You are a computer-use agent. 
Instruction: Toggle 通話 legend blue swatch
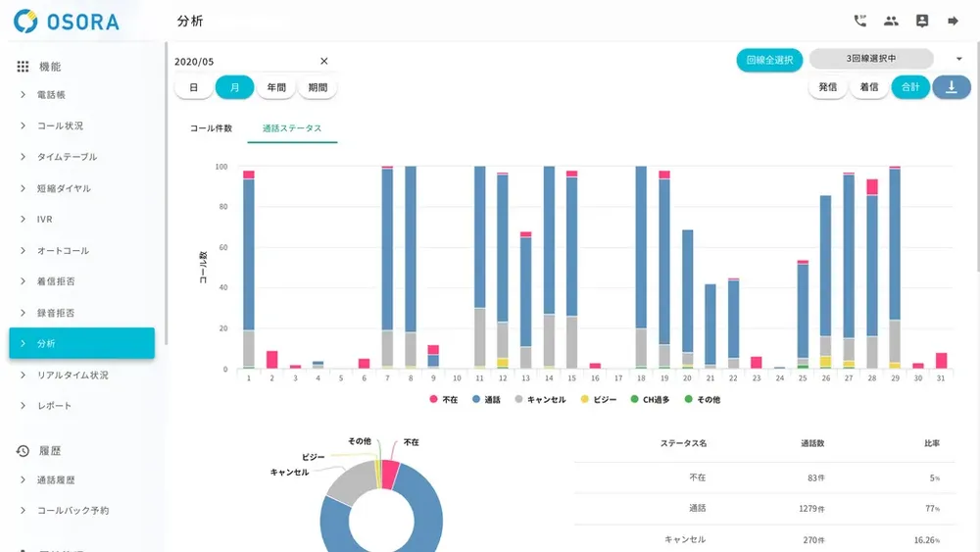(x=476, y=399)
